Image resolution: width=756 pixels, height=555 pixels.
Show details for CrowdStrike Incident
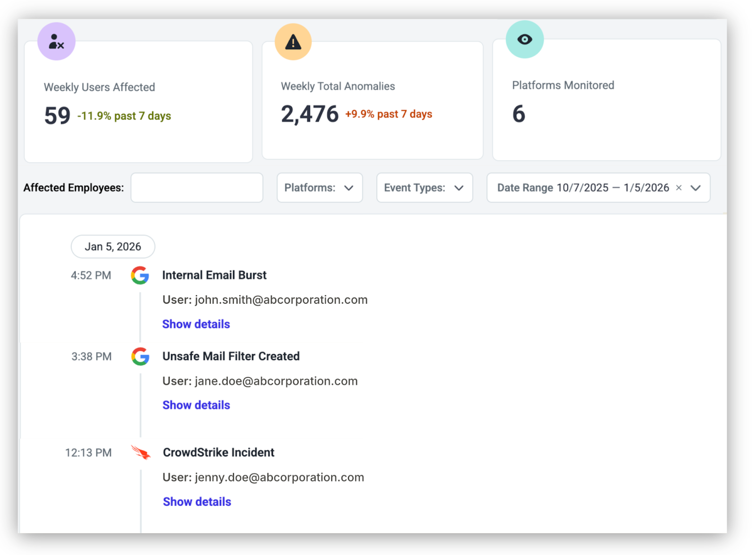click(x=197, y=502)
